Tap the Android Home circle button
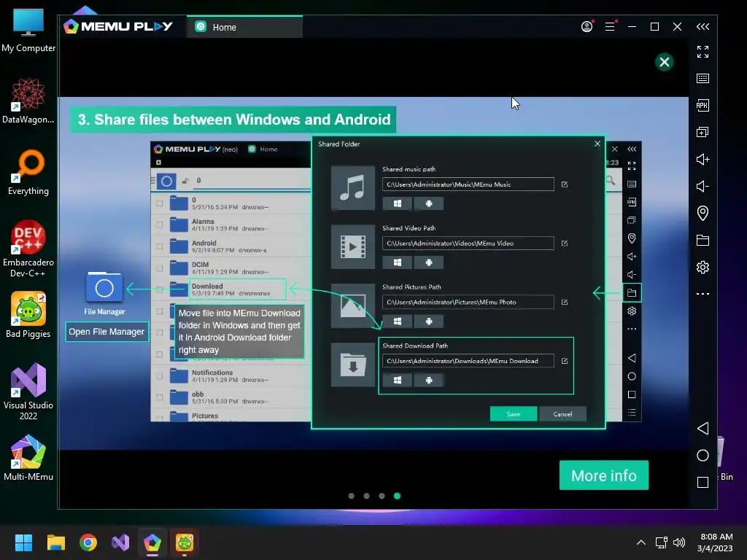The width and height of the screenshot is (747, 560). tap(703, 456)
